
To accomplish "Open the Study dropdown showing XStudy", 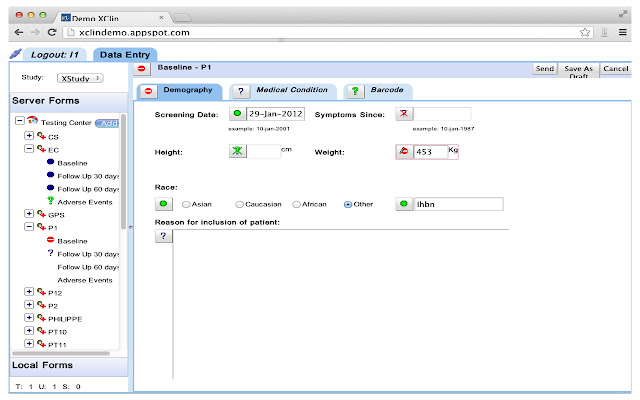I will tap(80, 78).
